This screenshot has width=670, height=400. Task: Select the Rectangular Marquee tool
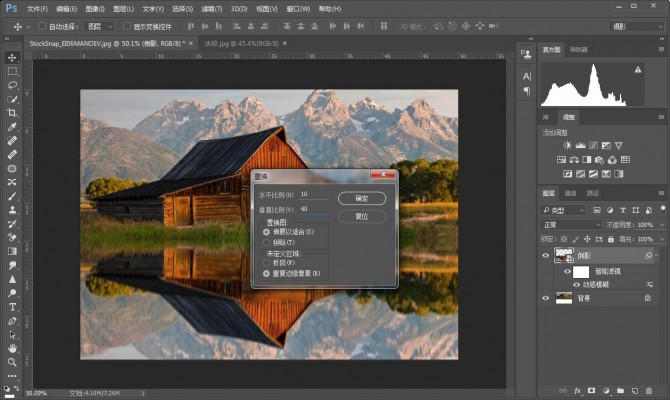[x=12, y=71]
